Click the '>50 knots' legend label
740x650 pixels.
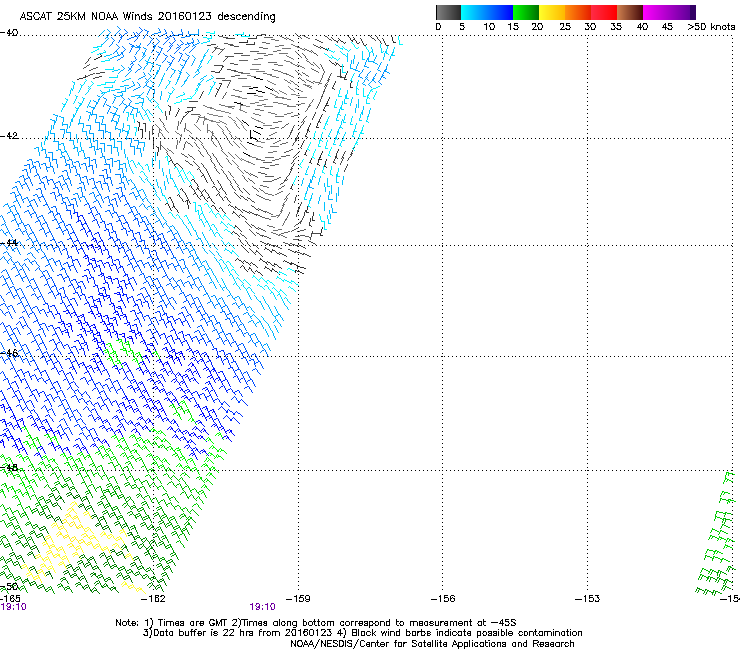711,27
